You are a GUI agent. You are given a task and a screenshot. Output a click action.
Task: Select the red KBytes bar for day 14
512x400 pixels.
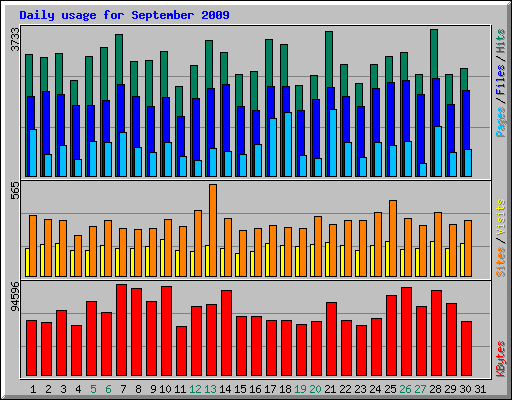point(226,333)
